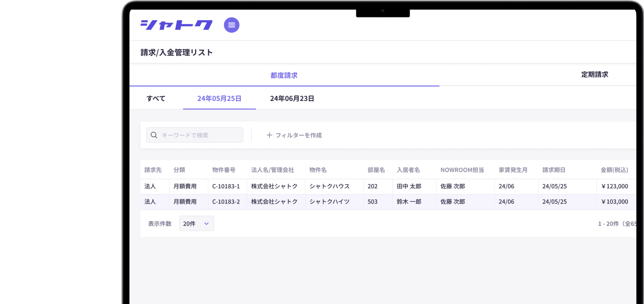Screen dimensions: 644x304
Task: Click 月額費用 in C-10183-1 row
Action: point(185,186)
